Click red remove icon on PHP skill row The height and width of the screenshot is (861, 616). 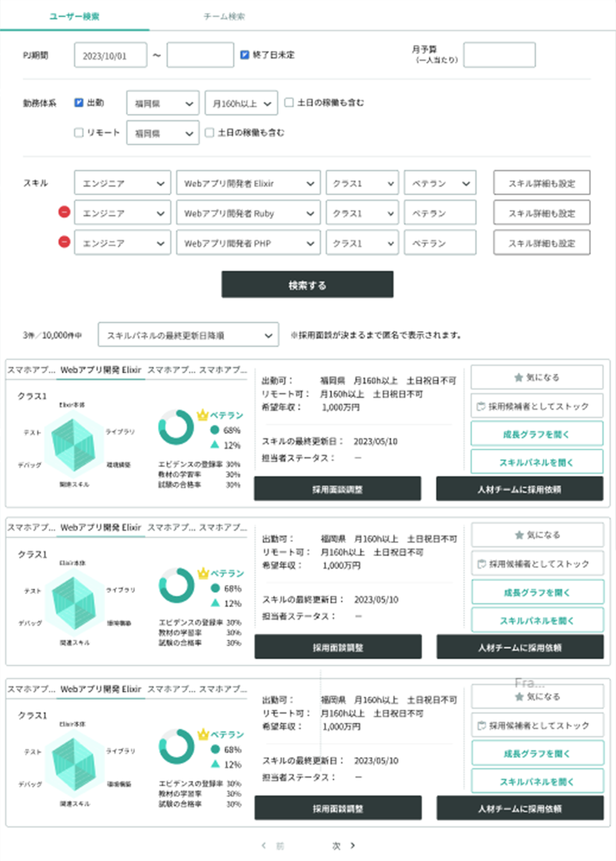(64, 241)
